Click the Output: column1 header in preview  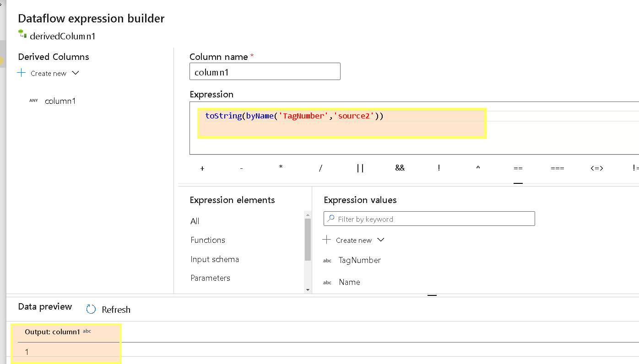[58, 332]
